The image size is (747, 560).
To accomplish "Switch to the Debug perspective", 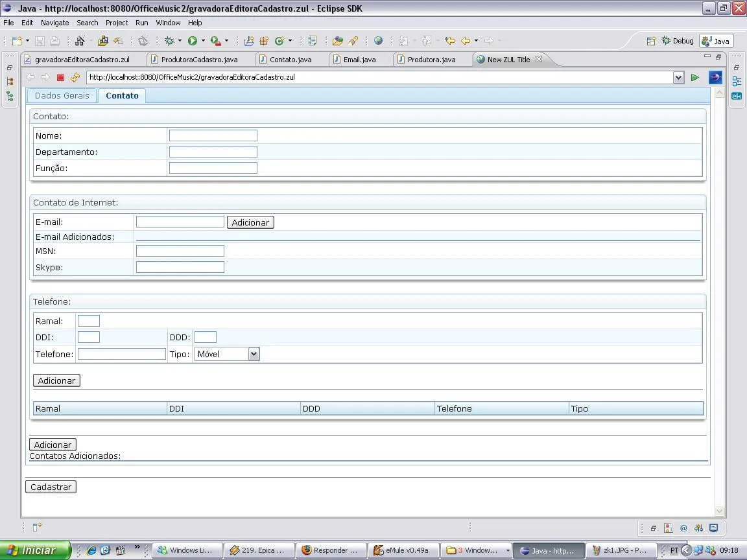I will click(x=678, y=41).
